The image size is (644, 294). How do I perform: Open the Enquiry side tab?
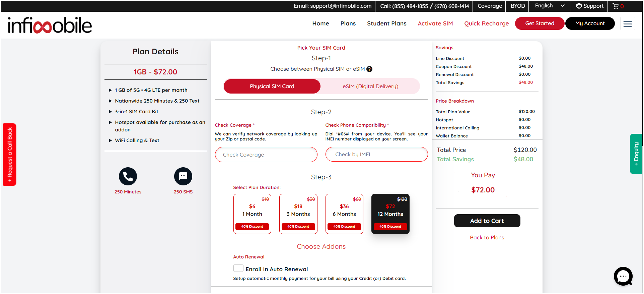click(x=636, y=154)
